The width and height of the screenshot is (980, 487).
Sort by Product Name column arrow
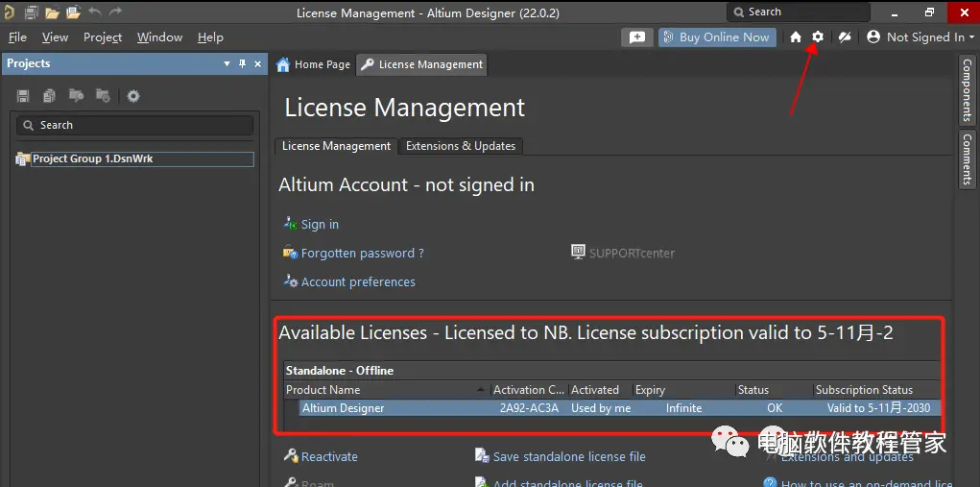(480, 390)
